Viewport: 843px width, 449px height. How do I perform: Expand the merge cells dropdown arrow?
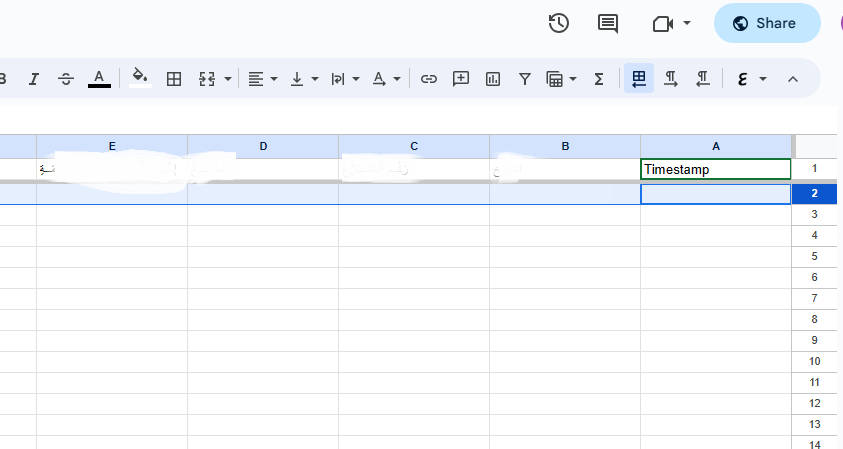pos(228,78)
